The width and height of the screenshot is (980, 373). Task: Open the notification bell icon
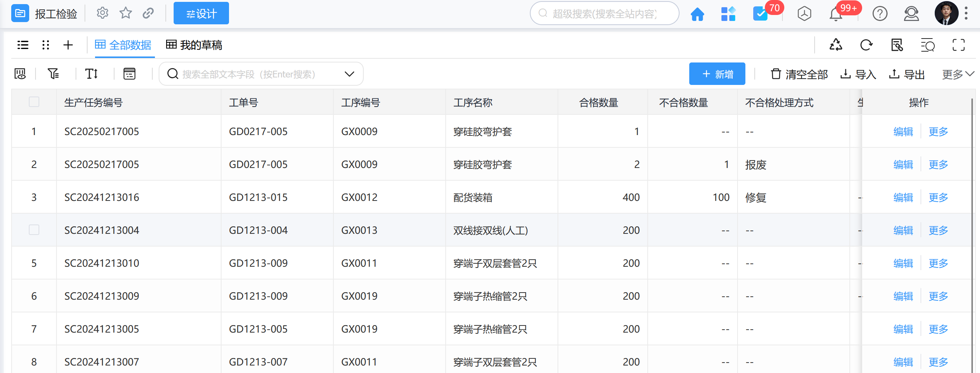[x=836, y=15]
